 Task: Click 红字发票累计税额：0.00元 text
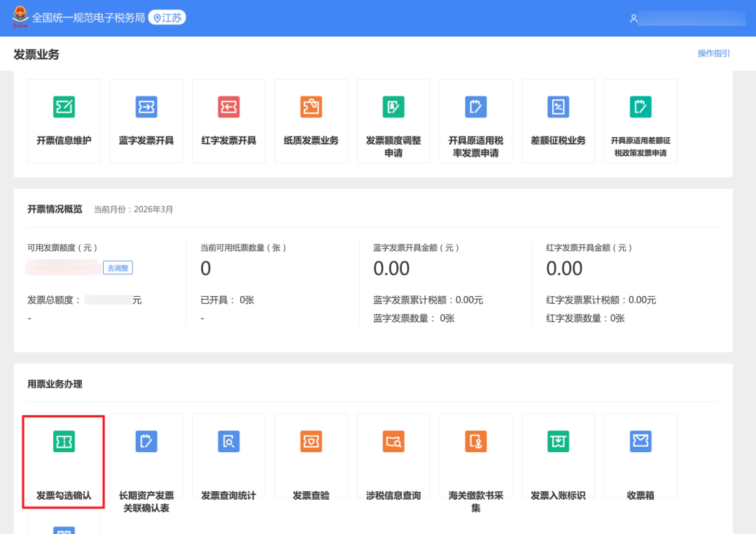pyautogui.click(x=601, y=300)
